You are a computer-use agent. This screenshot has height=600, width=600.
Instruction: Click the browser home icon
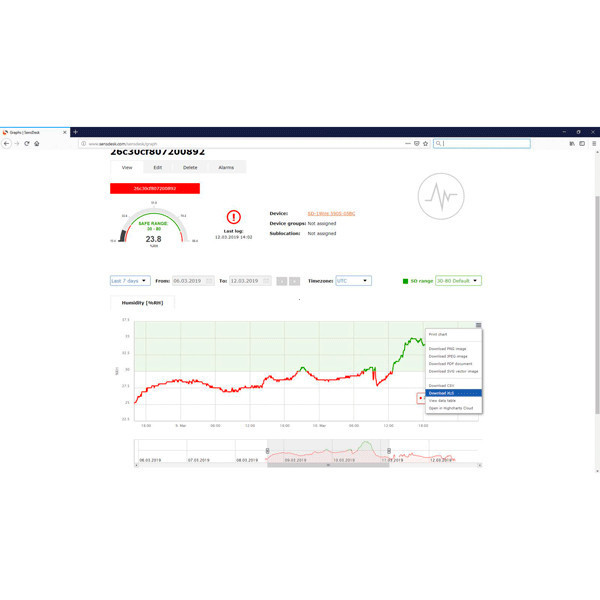click(x=36, y=144)
